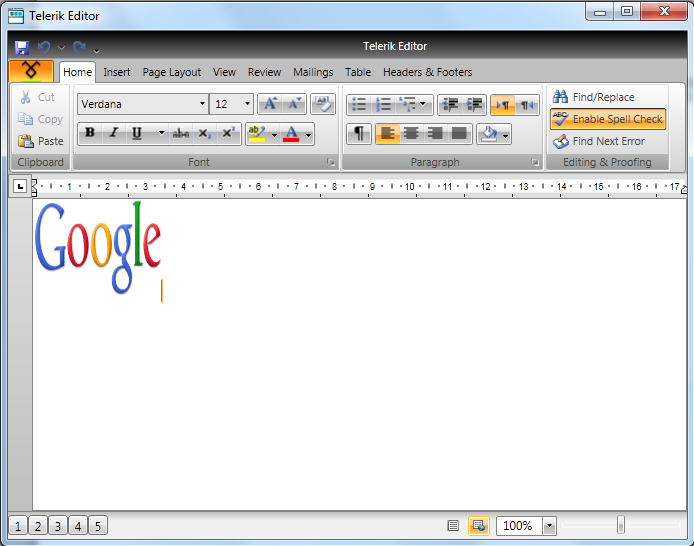Click the Grow Font icon
Screen dimensions: 694x546
(x=270, y=104)
